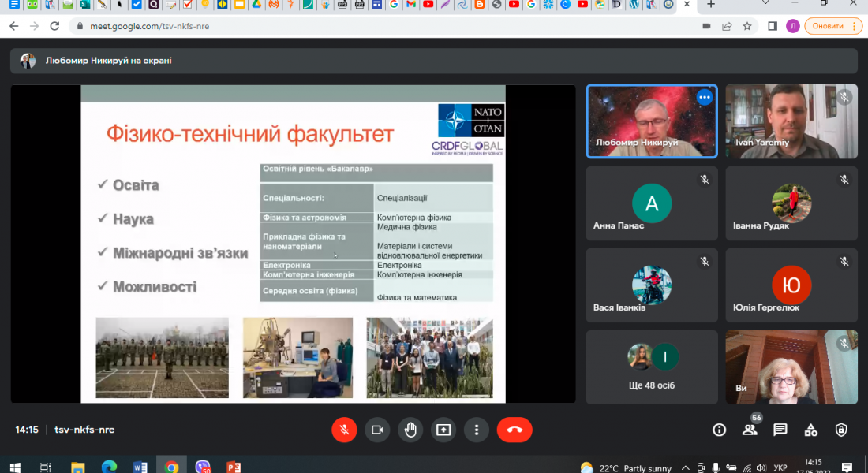
Task: Leave the call with red hang-up button
Action: [514, 430]
